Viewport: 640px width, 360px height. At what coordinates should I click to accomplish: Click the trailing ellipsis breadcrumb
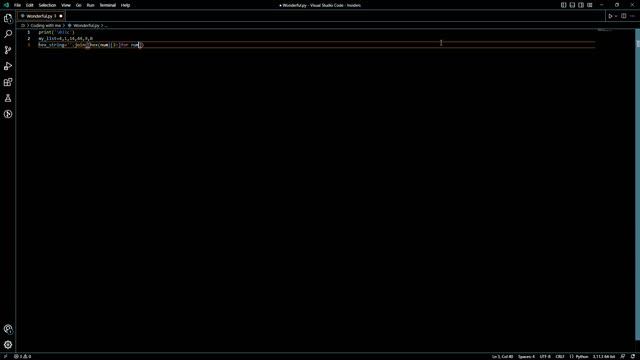(x=106, y=25)
